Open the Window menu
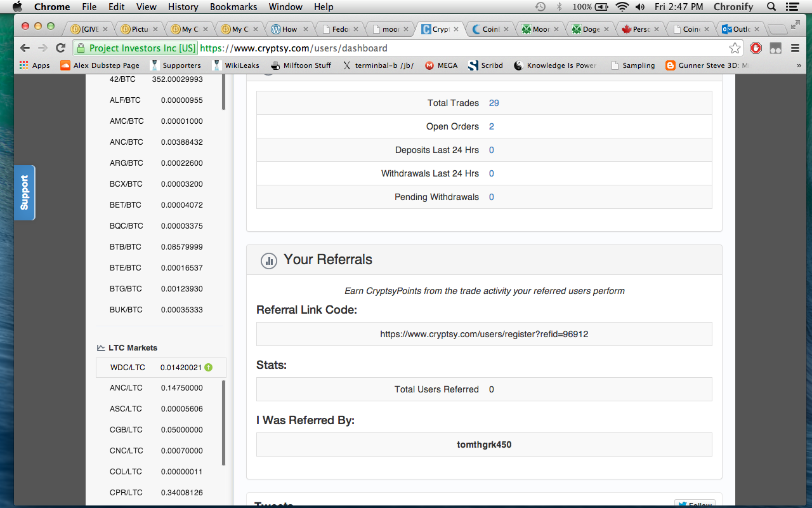 (x=285, y=7)
